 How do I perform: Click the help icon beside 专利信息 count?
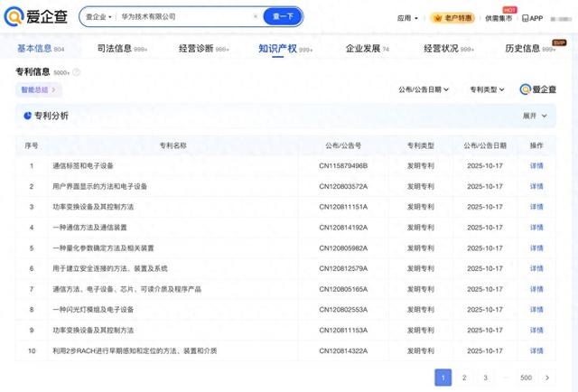(x=76, y=71)
